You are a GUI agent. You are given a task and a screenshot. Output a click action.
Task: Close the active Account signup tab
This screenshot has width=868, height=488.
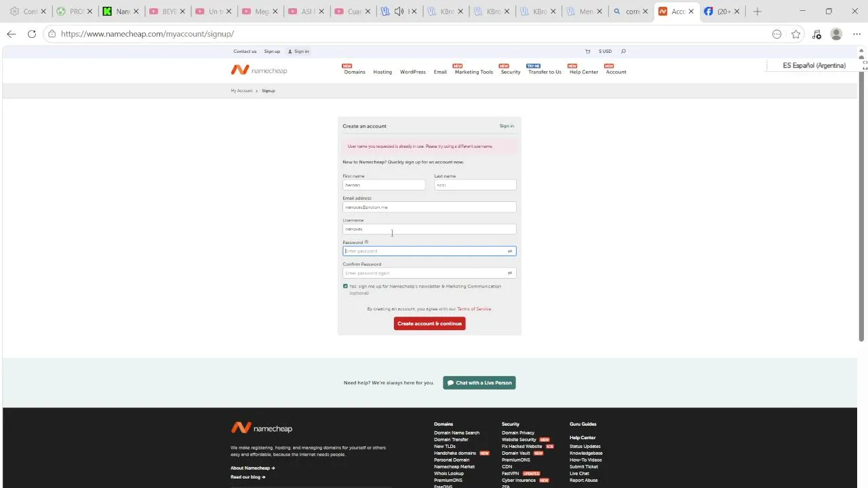tap(691, 12)
